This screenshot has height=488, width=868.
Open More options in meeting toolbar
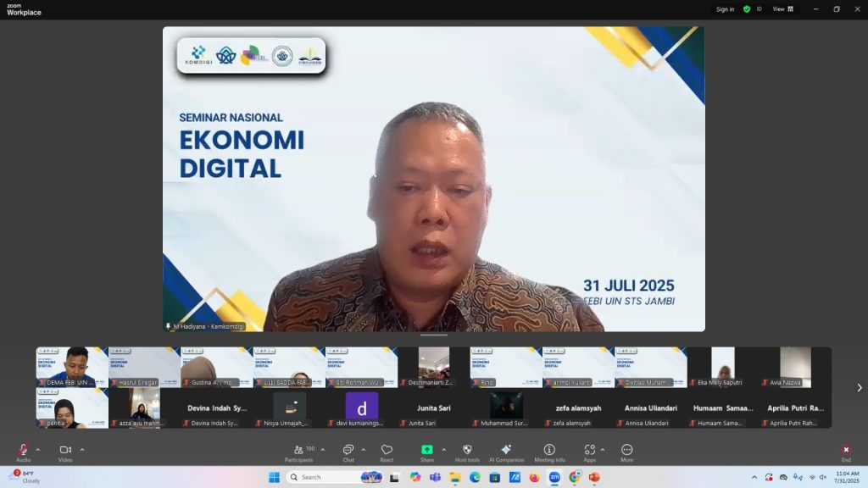[626, 450]
